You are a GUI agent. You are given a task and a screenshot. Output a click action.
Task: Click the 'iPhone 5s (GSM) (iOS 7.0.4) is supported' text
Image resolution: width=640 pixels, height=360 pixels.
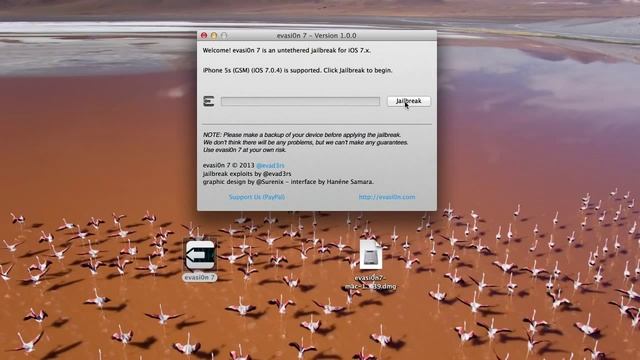coord(298,70)
